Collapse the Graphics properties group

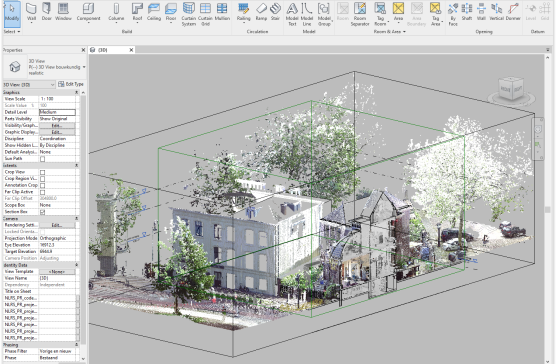click(76, 93)
